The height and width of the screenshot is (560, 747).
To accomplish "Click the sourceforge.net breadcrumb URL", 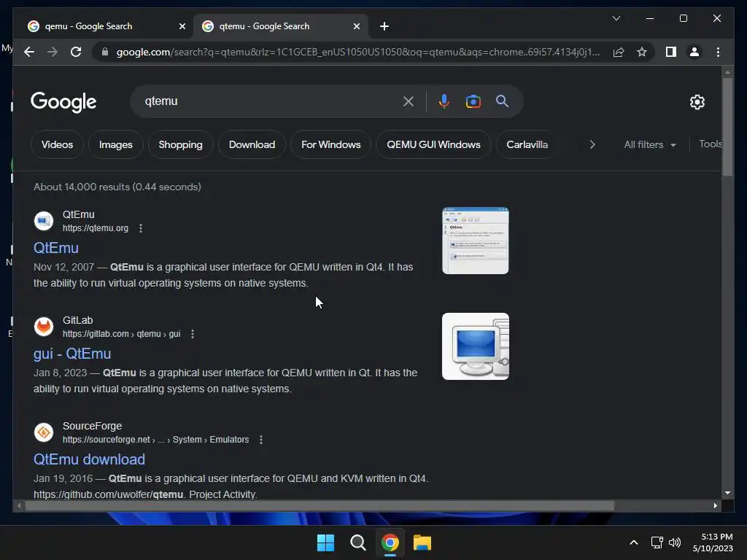I will [156, 440].
